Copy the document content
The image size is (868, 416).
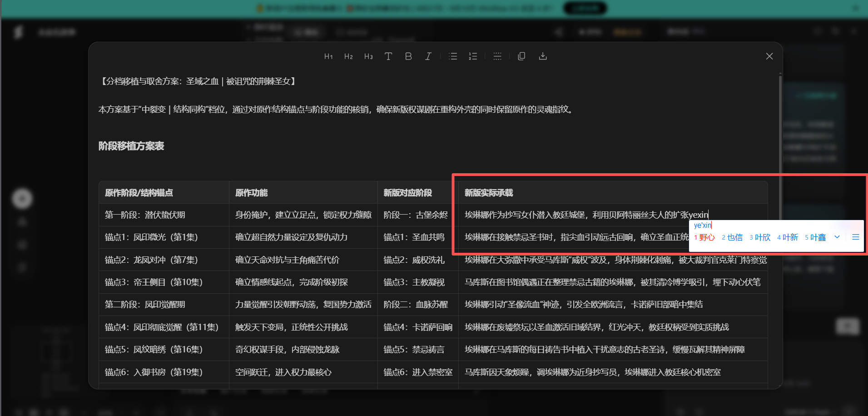pos(522,56)
